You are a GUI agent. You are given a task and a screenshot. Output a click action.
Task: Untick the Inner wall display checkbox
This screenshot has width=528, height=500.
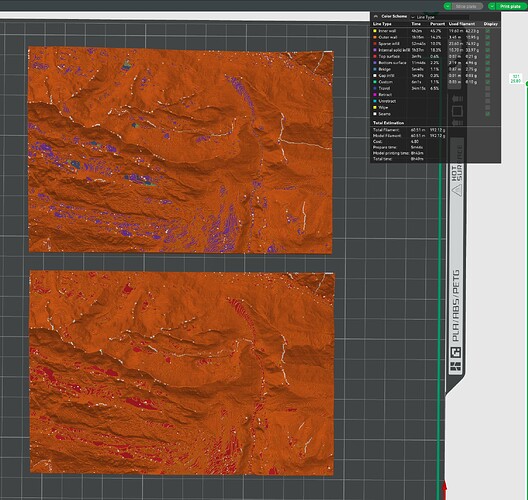487,31
